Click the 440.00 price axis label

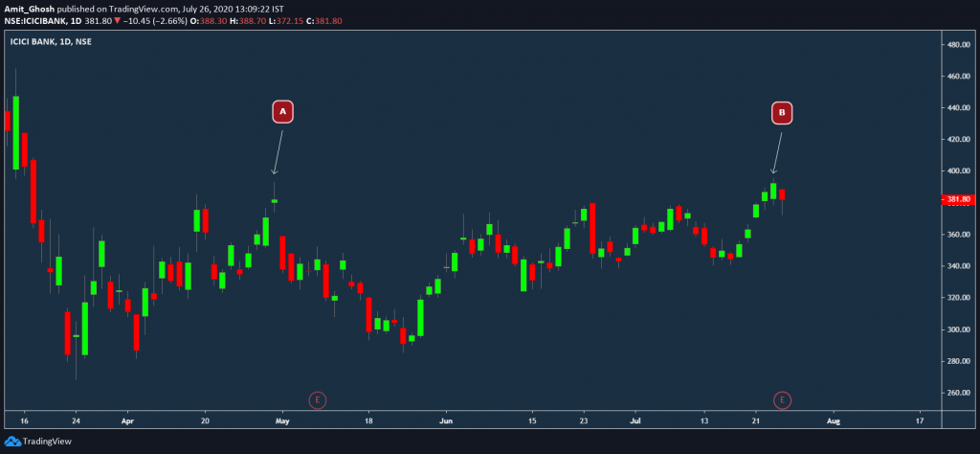click(x=958, y=107)
